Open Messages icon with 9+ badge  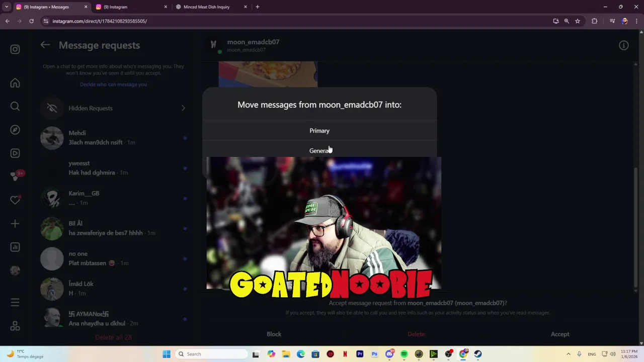click(x=15, y=176)
